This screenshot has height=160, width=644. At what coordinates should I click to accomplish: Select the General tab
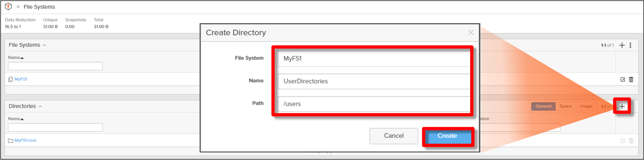click(543, 106)
